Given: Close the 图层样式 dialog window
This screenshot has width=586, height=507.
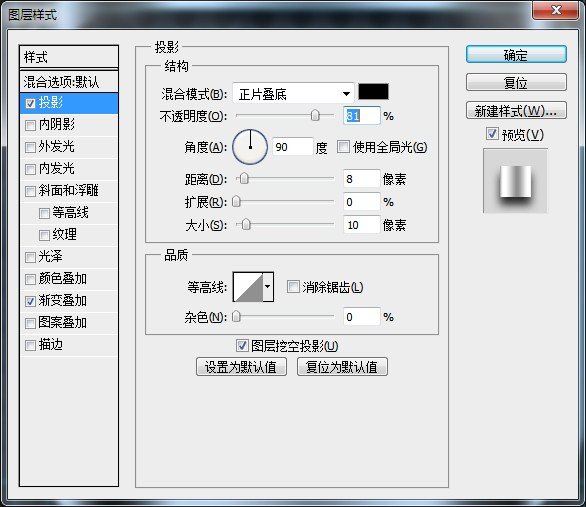Looking at the screenshot, I should tap(556, 10).
